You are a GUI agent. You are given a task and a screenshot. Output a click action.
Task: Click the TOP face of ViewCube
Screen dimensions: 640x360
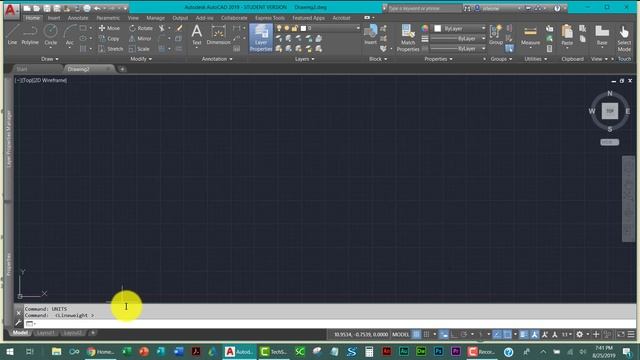coord(610,111)
